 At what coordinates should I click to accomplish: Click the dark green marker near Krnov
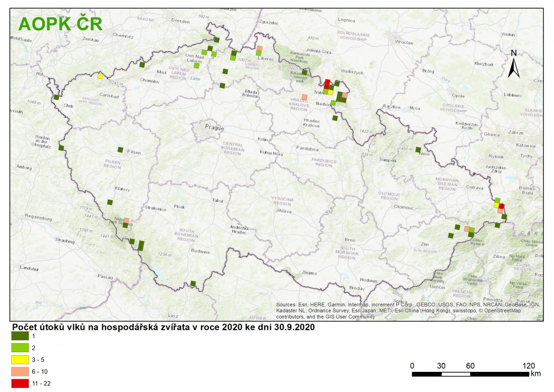pyautogui.click(x=418, y=150)
